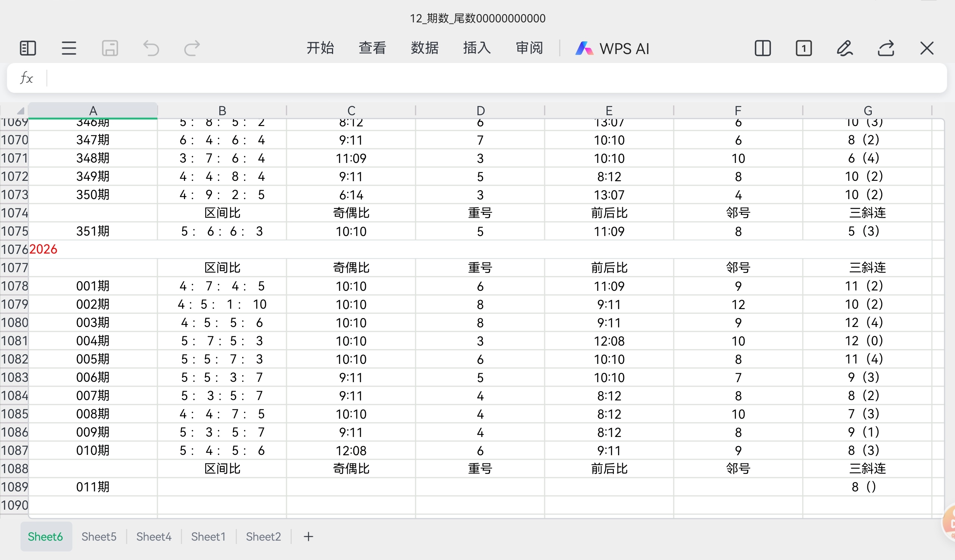Open the hamburger menu icon

click(x=69, y=48)
